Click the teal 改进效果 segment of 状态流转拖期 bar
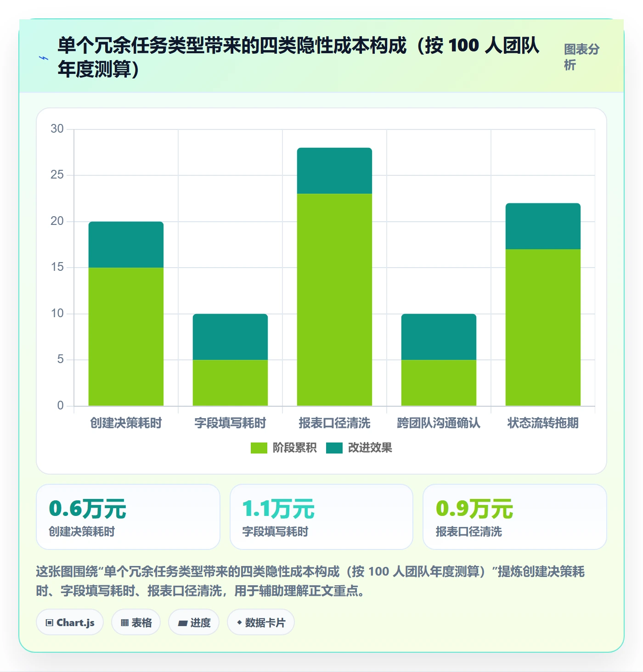Image resolution: width=643 pixels, height=672 pixels. point(543,226)
